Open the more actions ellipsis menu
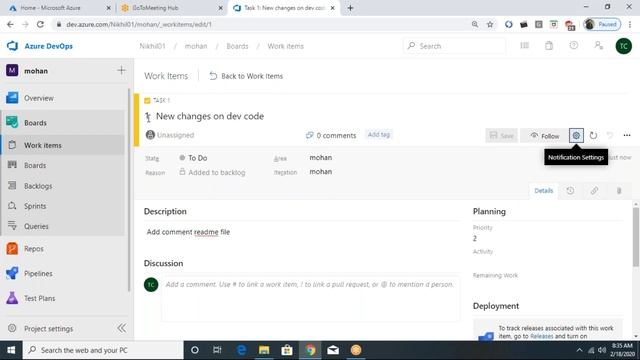 (x=627, y=136)
